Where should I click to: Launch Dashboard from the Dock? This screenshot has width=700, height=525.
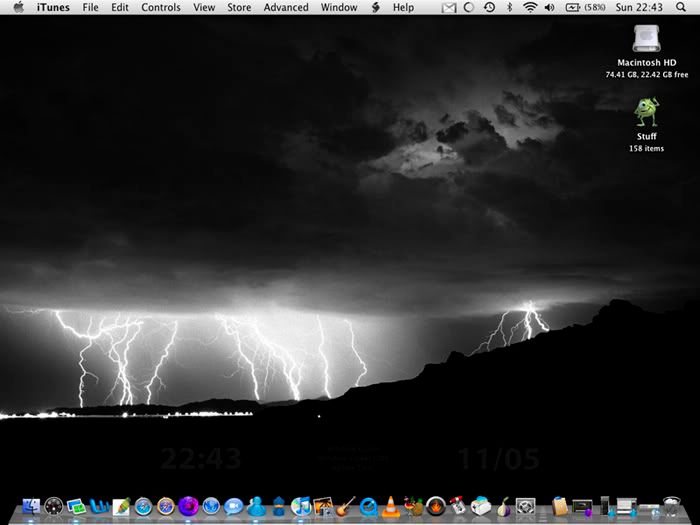coord(54,506)
